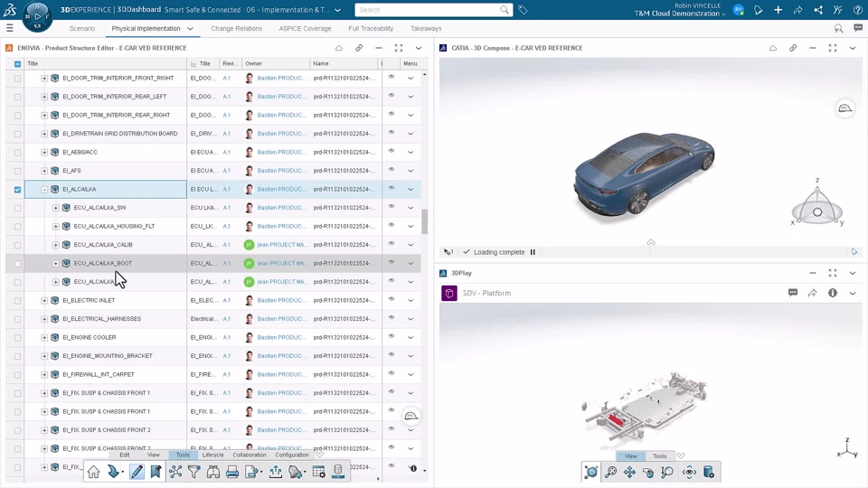Image resolution: width=868 pixels, height=488 pixels.
Task: Uncheck the EI_ALCA/LKA row checkbox
Action: click(x=18, y=189)
